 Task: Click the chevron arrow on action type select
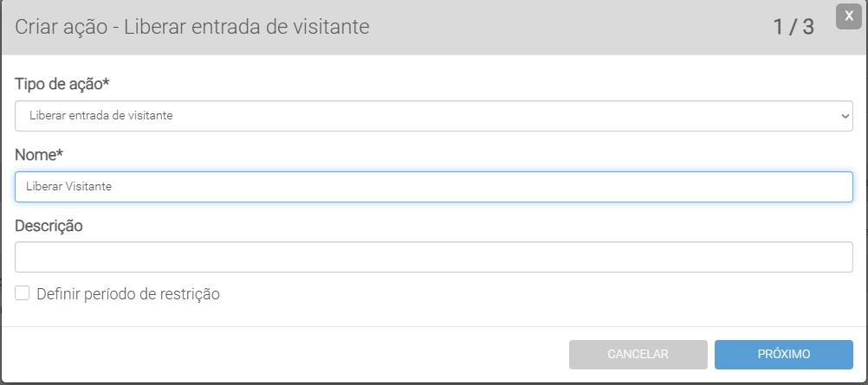pyautogui.click(x=845, y=116)
